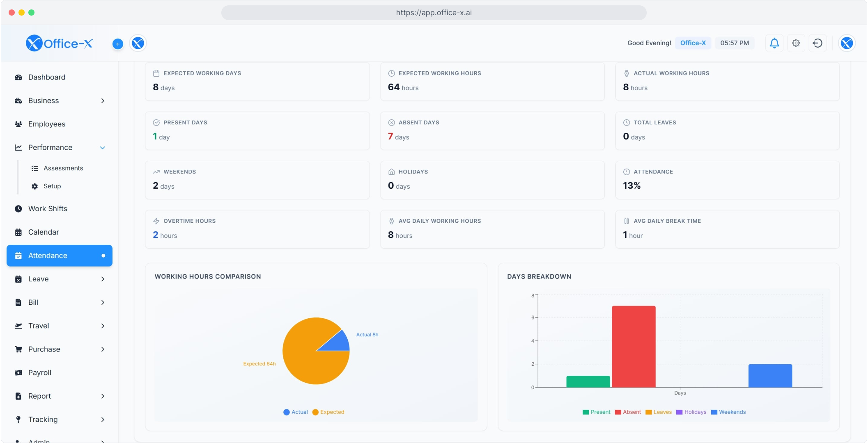Click the Calendar sidebar icon
This screenshot has height=443, width=868.
[x=18, y=232]
